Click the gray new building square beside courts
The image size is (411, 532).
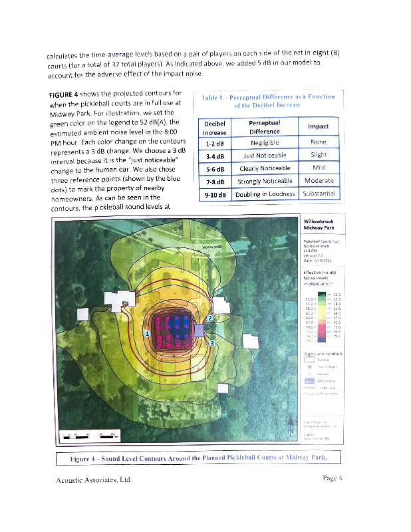click(199, 330)
